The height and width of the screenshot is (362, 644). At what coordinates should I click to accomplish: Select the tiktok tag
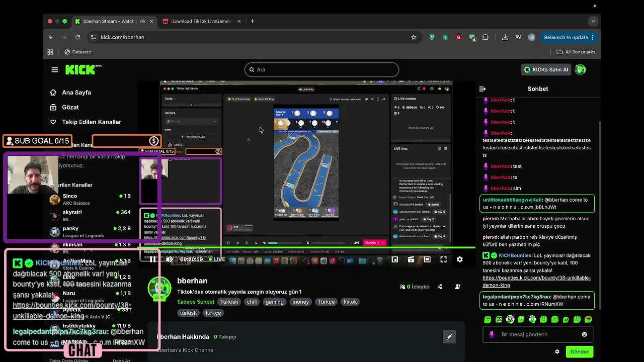[x=350, y=302]
